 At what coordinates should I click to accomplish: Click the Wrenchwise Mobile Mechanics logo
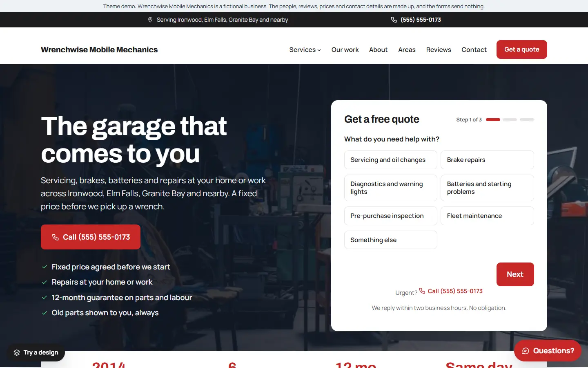click(x=99, y=49)
